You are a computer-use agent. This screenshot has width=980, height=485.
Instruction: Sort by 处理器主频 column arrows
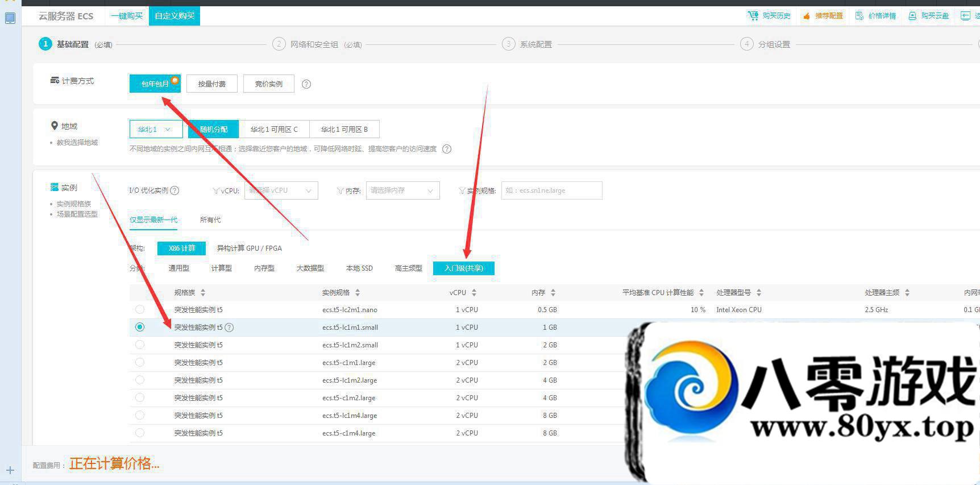pyautogui.click(x=907, y=293)
